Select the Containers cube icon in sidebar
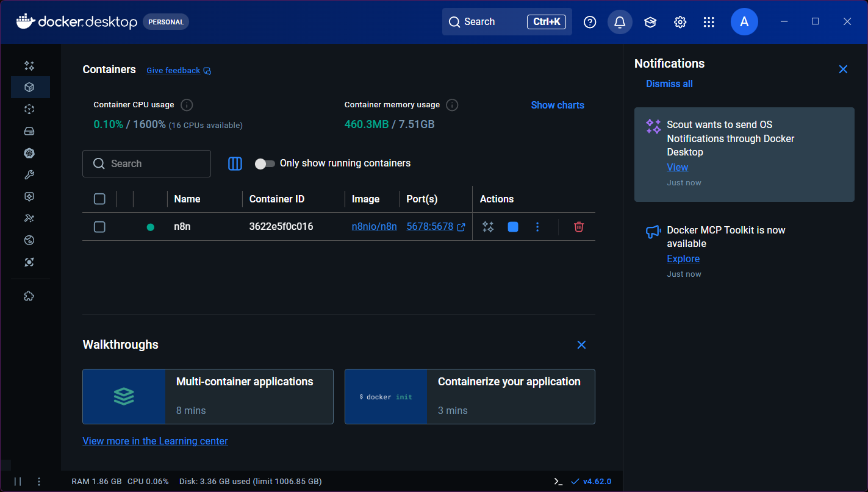Image resolution: width=868 pixels, height=492 pixels. 29,87
